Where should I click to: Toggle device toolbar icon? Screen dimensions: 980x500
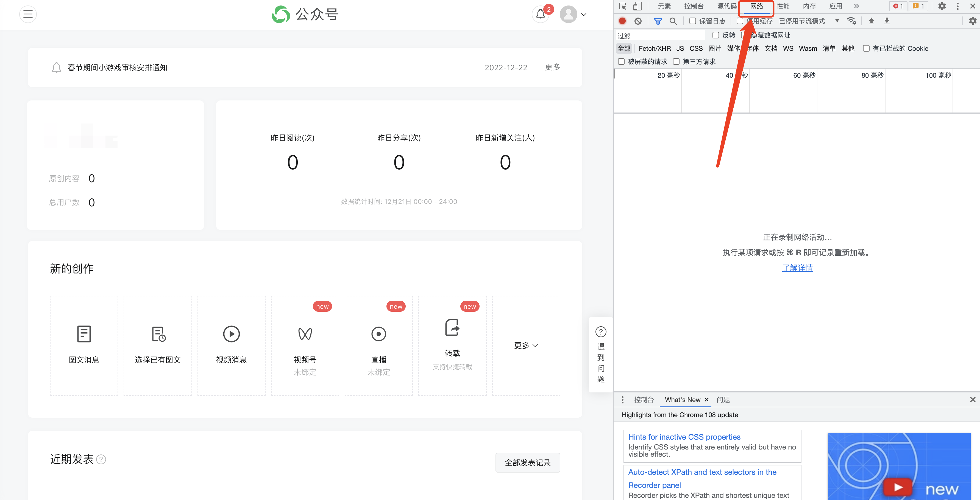click(x=637, y=6)
